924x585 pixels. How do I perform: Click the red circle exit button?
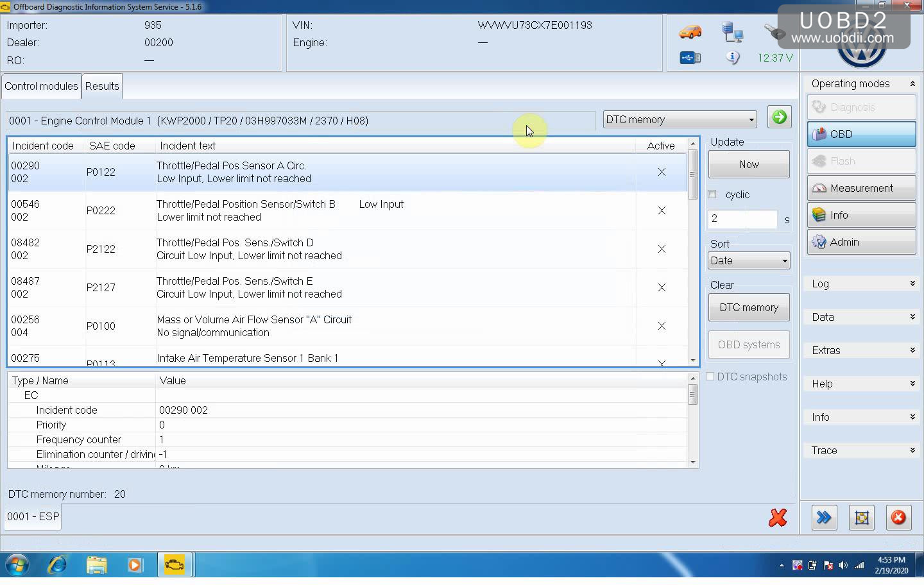(898, 518)
